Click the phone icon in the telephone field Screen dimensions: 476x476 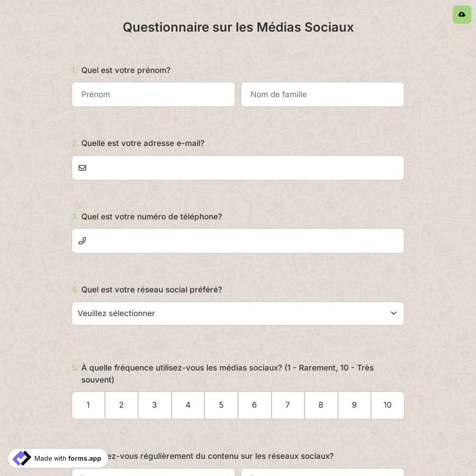82,241
